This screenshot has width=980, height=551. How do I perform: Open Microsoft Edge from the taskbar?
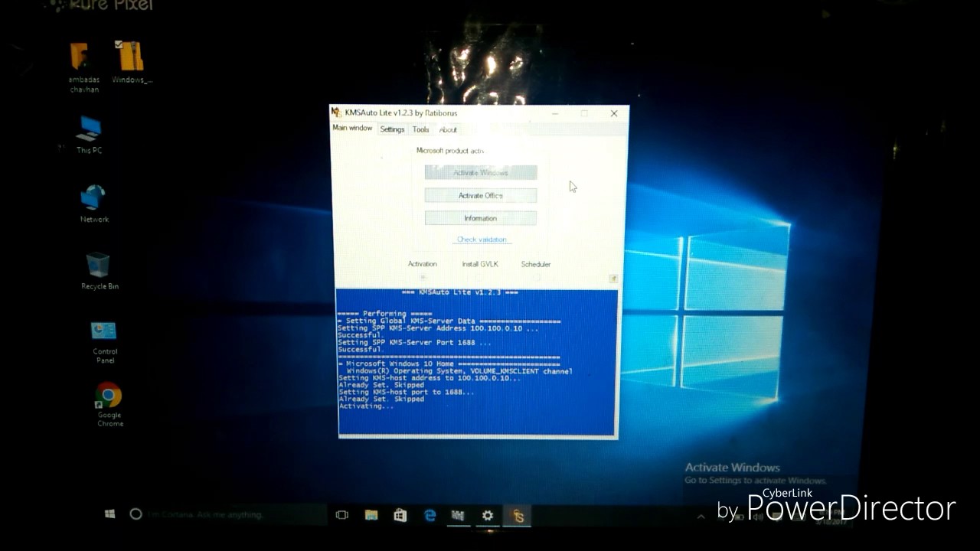pyautogui.click(x=430, y=516)
